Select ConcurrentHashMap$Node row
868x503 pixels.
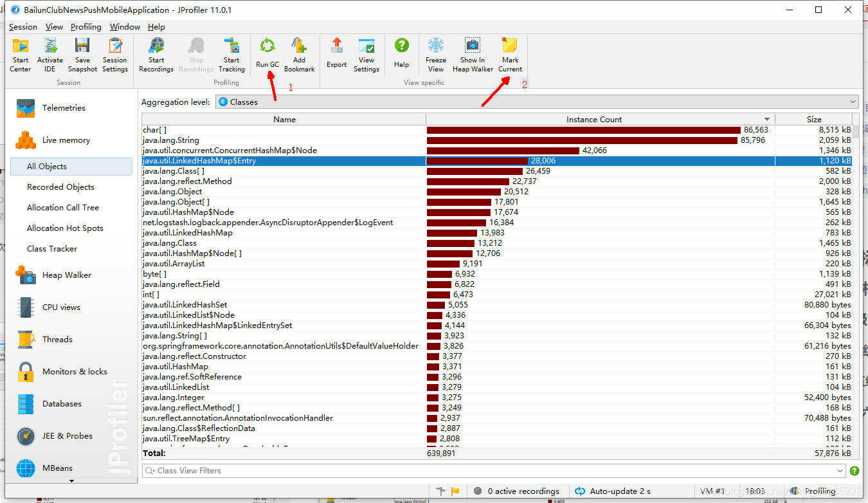(497, 151)
